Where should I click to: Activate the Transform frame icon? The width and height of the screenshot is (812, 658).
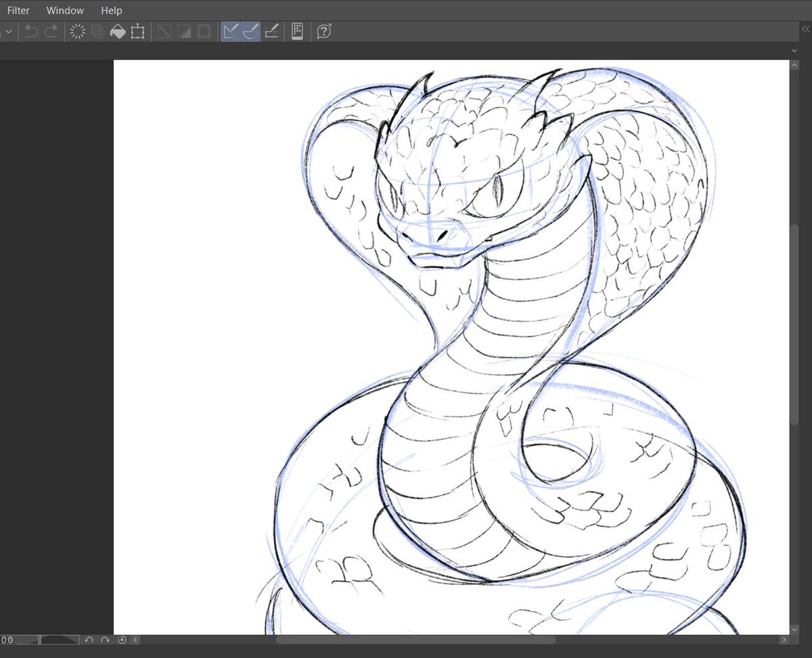coord(138,31)
